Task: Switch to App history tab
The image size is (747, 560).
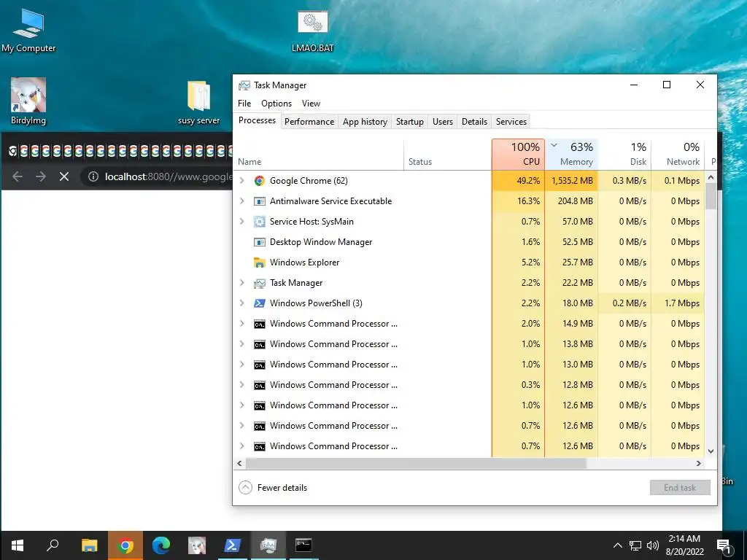Action: click(x=365, y=122)
